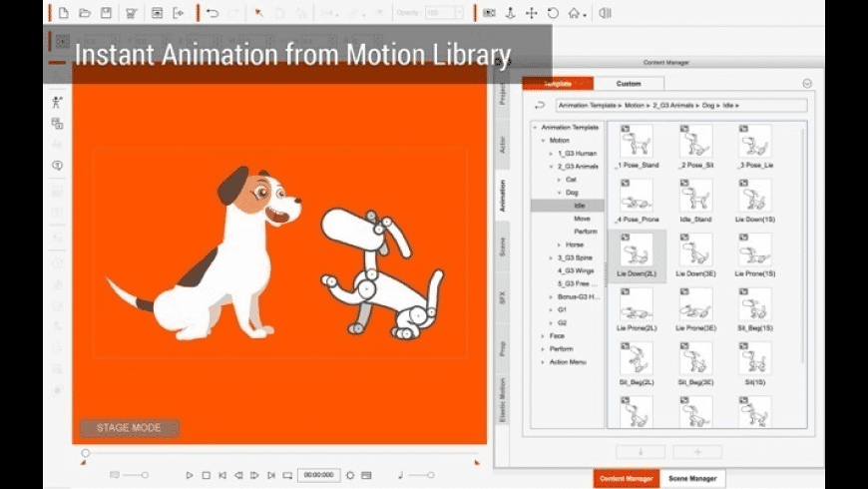868x489 pixels.
Task: Jump to the start frame
Action: [221, 475]
